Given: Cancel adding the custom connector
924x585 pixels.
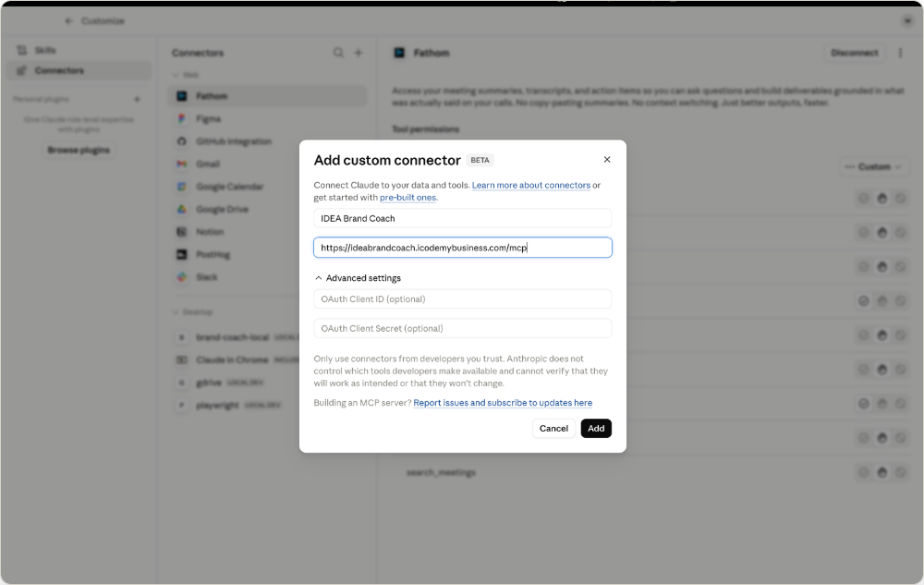Looking at the screenshot, I should pyautogui.click(x=553, y=428).
